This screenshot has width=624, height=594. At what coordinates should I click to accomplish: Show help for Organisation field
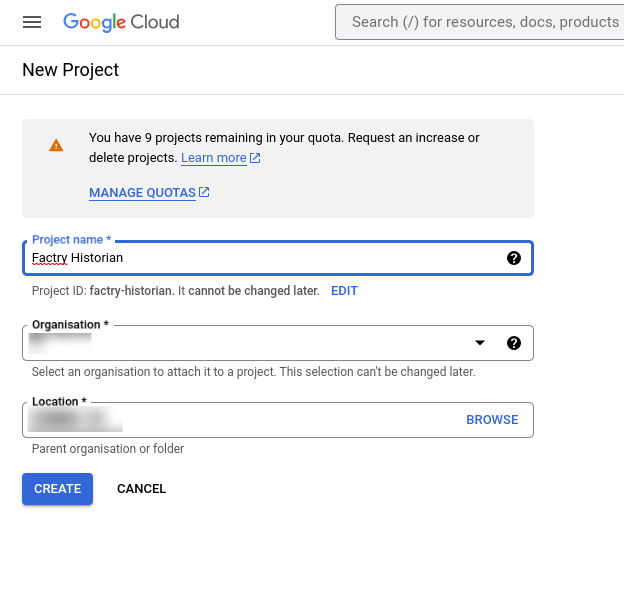tap(514, 343)
